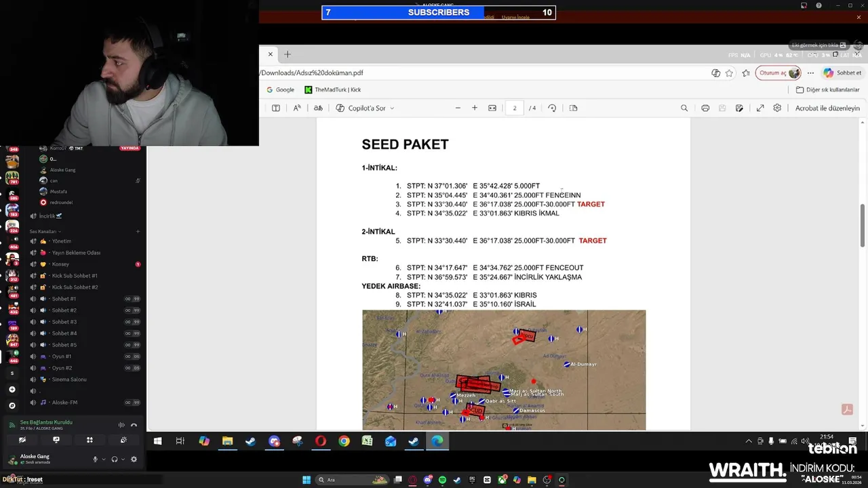Join the Sohbet #3 voice channel
Screen dimensions: 868x488
85,322
